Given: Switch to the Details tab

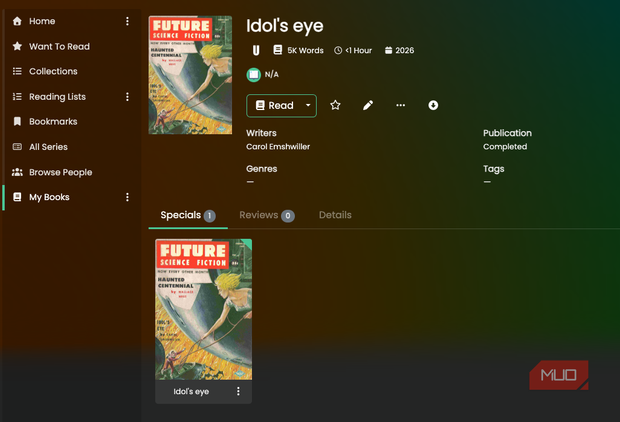Looking at the screenshot, I should click(335, 215).
